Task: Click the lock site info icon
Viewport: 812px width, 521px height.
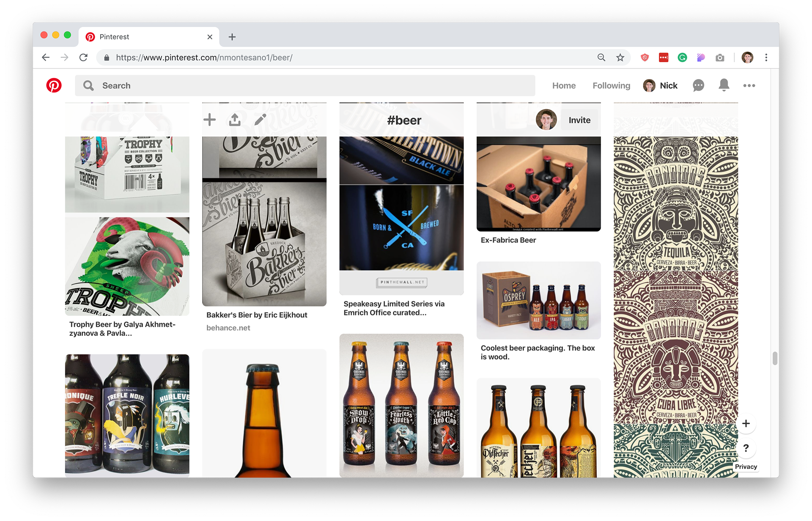Action: pos(107,58)
